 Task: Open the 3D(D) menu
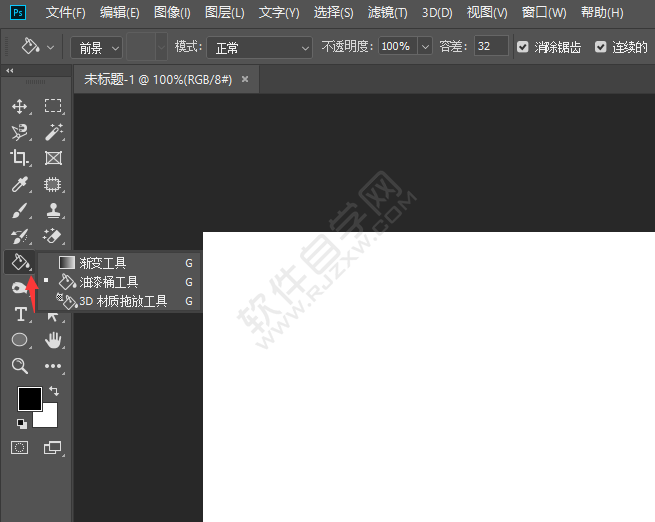[x=437, y=13]
